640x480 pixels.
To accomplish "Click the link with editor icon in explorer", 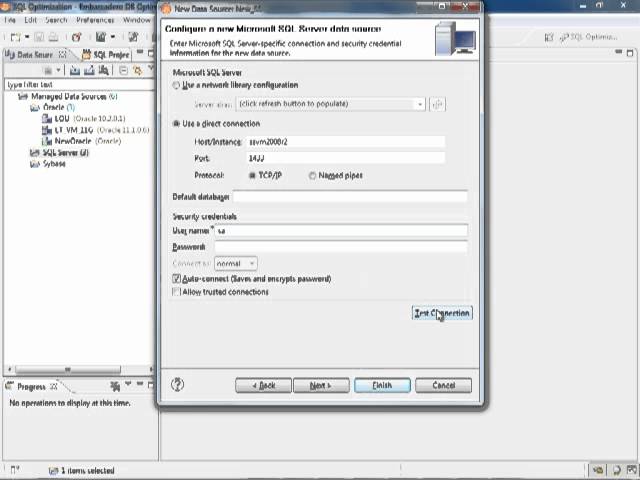I will 138,70.
